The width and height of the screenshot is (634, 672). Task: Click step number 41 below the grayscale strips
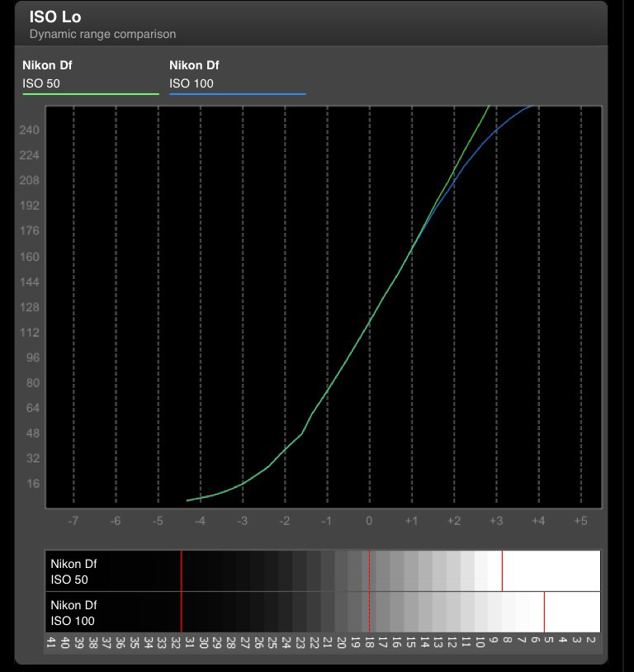(x=51, y=642)
